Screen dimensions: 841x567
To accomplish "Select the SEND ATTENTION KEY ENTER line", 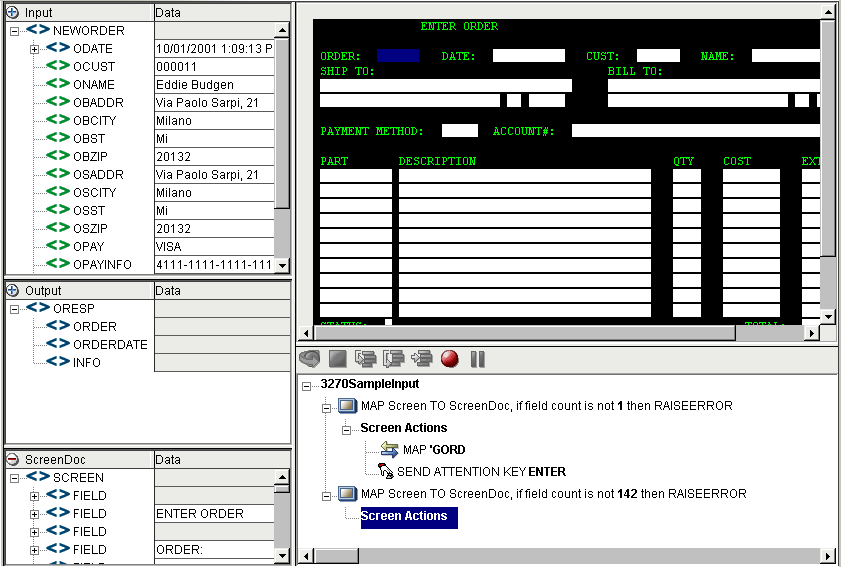I will click(481, 472).
